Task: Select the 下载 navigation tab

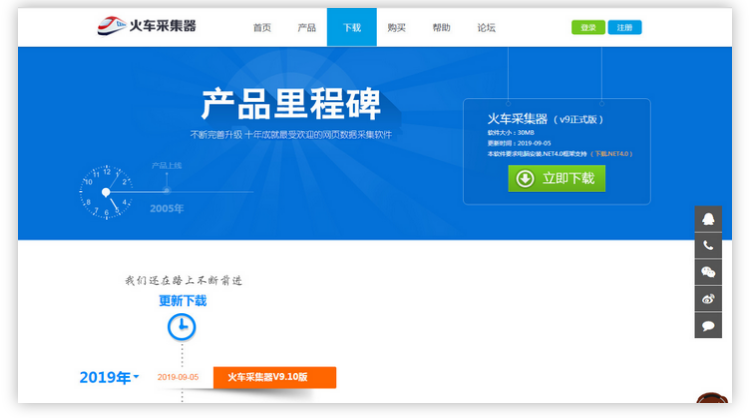Action: [x=352, y=28]
